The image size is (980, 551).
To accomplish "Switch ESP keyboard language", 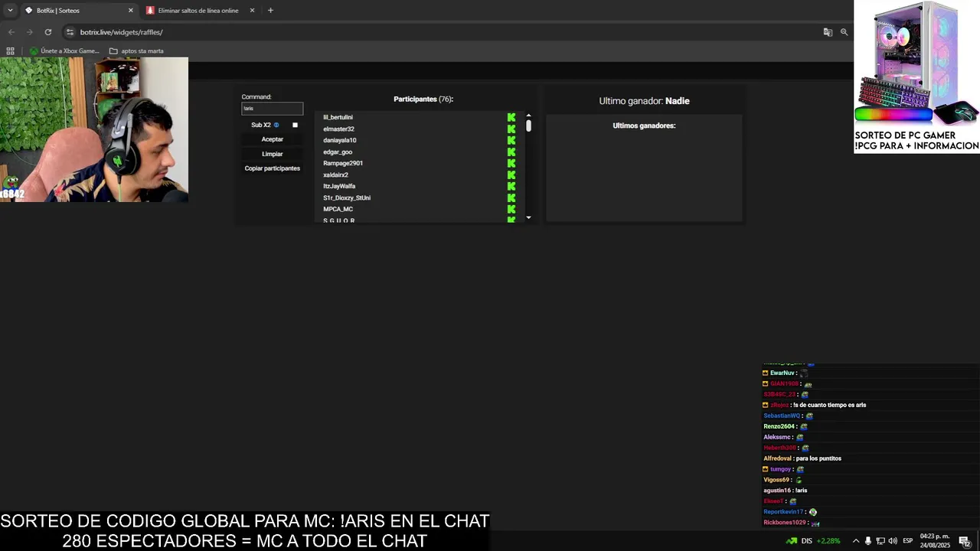I will tap(908, 541).
